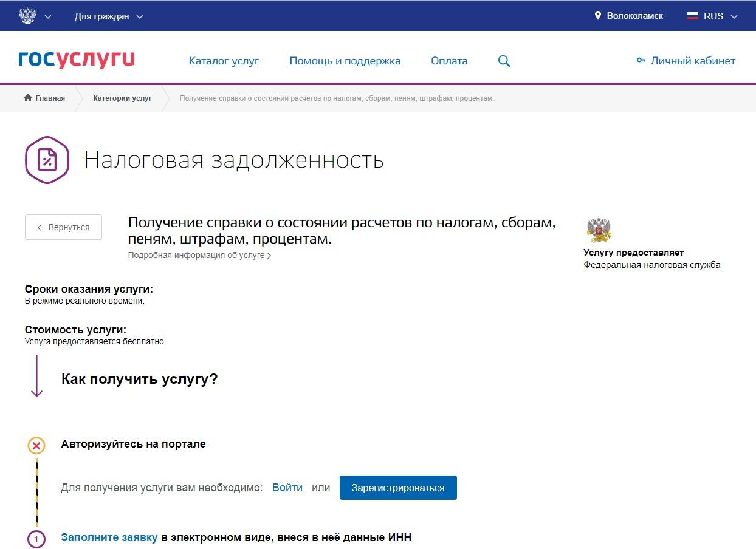
Task: Expand the 'Для граждан' dropdown
Action: 109,16
